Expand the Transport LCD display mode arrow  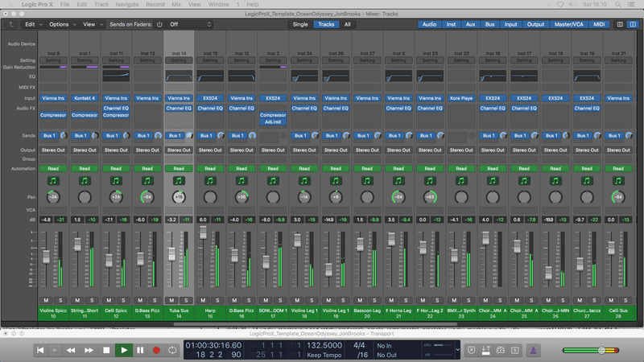click(x=457, y=350)
